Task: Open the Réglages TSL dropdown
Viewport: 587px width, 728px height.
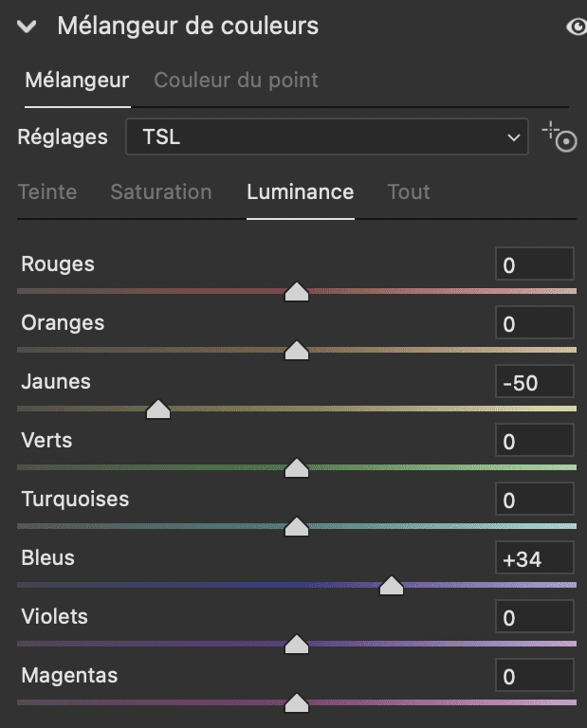Action: 326,137
